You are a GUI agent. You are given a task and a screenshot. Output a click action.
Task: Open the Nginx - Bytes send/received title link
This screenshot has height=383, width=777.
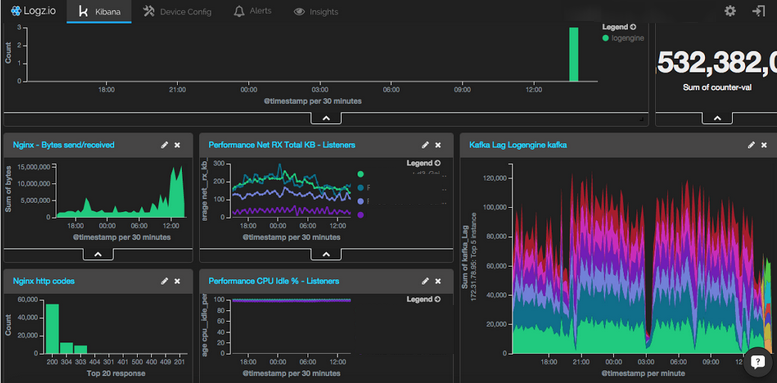[x=63, y=145]
